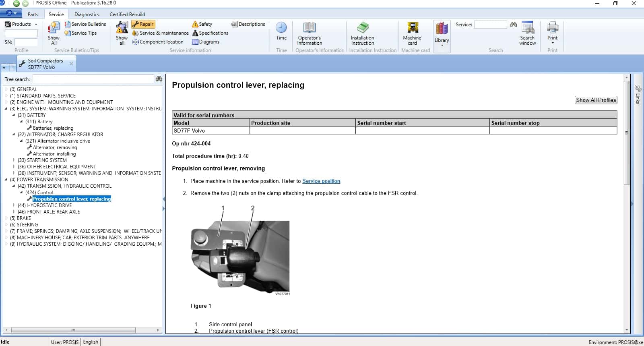
Task: Click document vertical scrollbar thumb
Action: point(627,133)
